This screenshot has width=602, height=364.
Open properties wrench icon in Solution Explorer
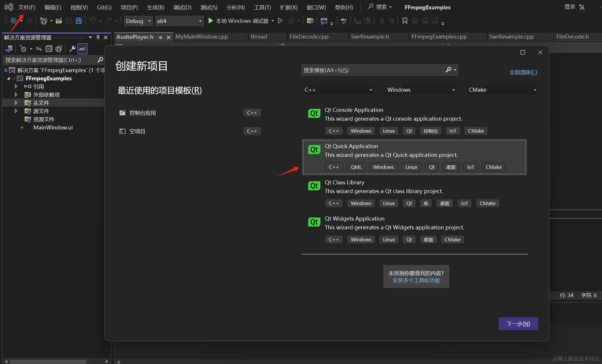72,49
